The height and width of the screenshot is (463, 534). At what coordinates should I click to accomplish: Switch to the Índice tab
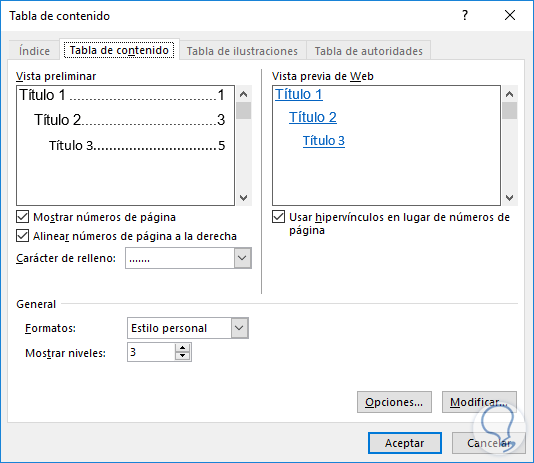coord(34,51)
